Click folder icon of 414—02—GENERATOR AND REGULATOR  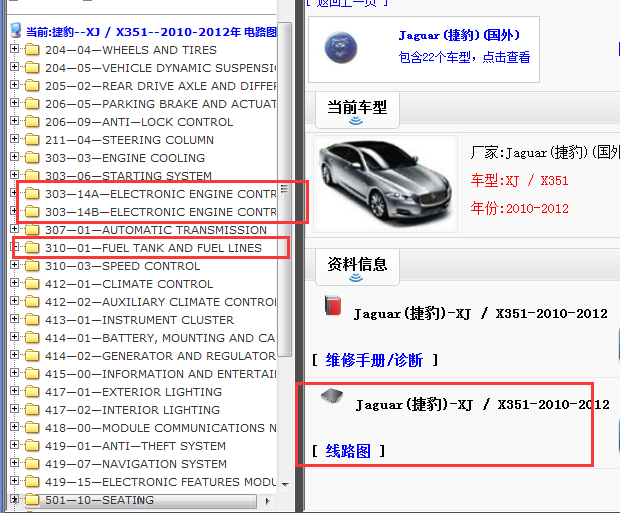[x=32, y=356]
